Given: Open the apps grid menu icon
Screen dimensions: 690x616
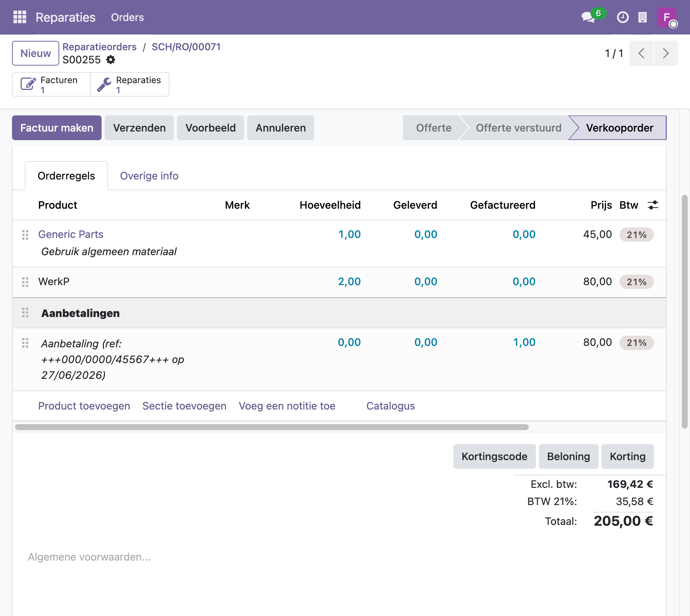Looking at the screenshot, I should 19,17.
